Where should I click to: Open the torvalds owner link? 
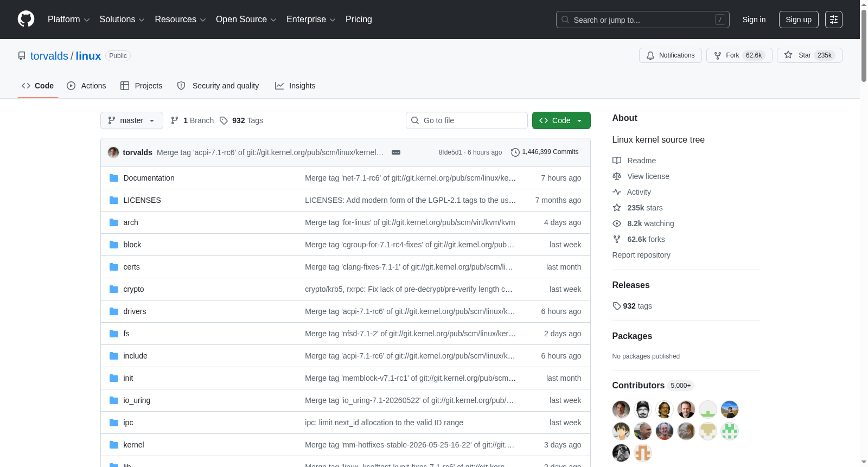(x=49, y=56)
